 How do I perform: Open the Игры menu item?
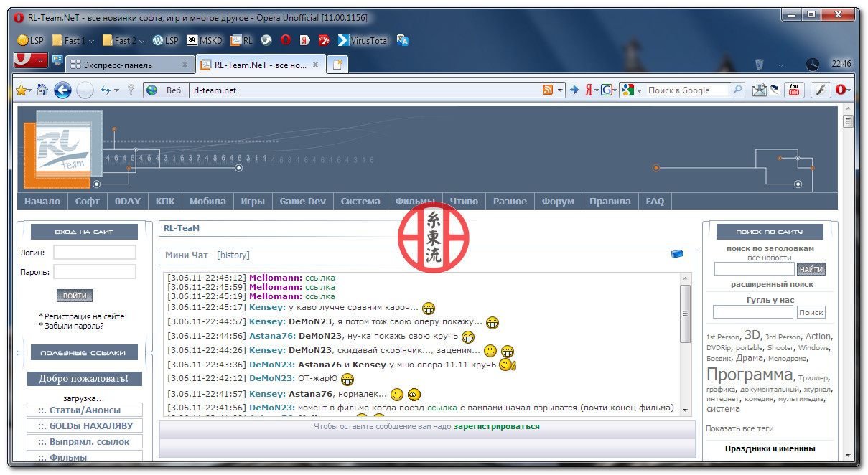pyautogui.click(x=253, y=202)
